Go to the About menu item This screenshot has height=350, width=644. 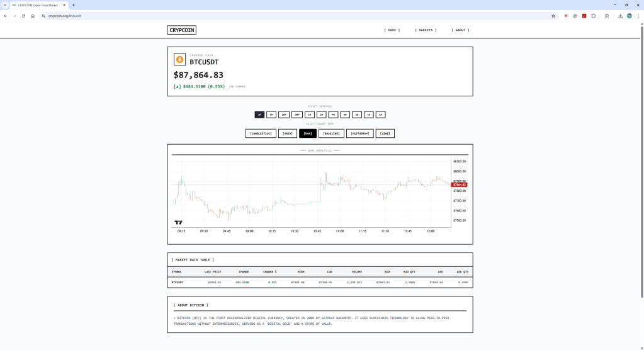460,30
